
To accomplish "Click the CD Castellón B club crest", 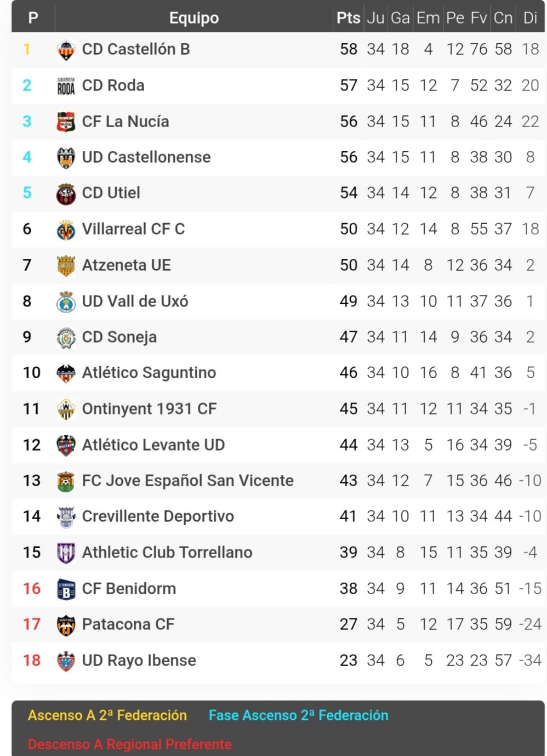I will tap(66, 50).
